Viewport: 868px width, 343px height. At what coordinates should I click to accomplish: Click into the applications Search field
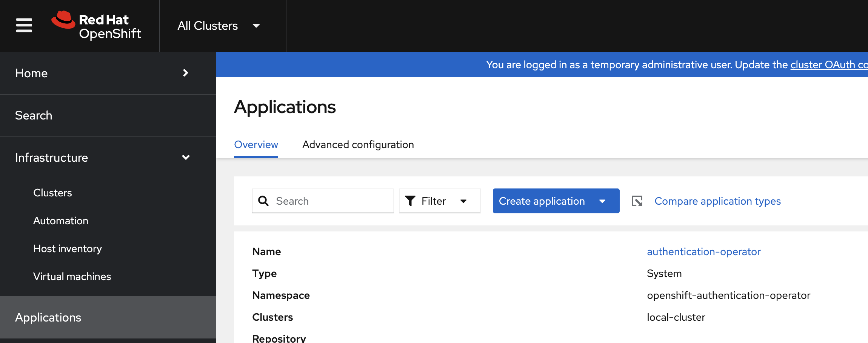tap(332, 201)
